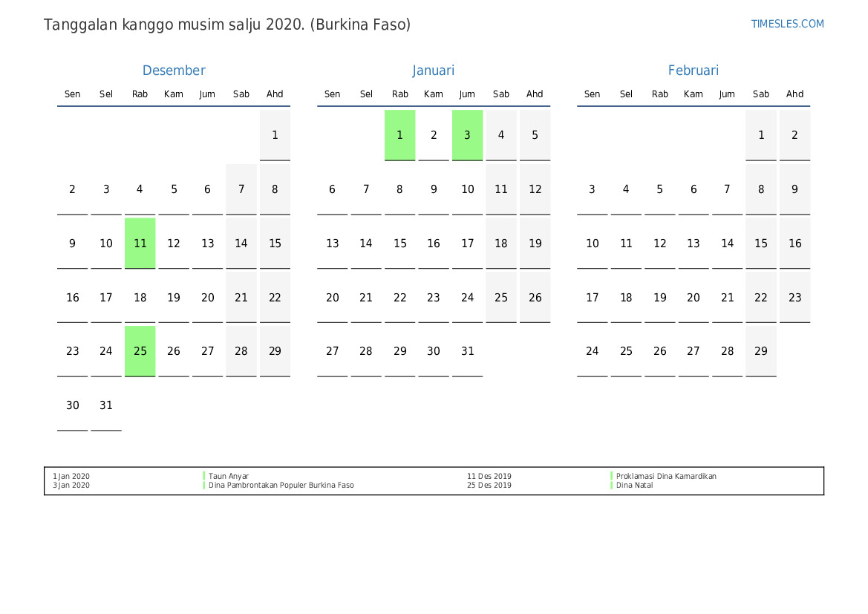Screen dimensions: 868x614
Task: Click the Proklamasi Dina Kamardikan legend text
Action: point(666,476)
